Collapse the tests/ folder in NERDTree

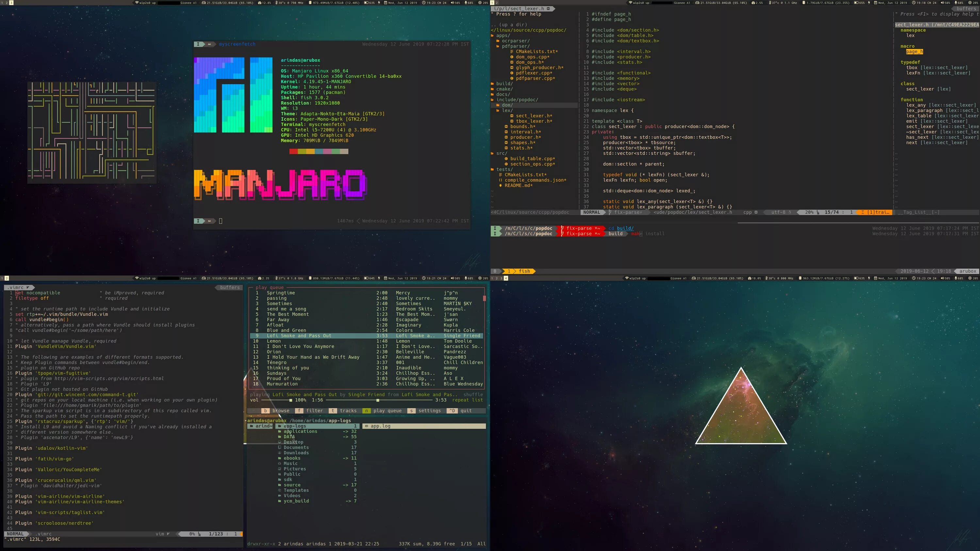492,169
